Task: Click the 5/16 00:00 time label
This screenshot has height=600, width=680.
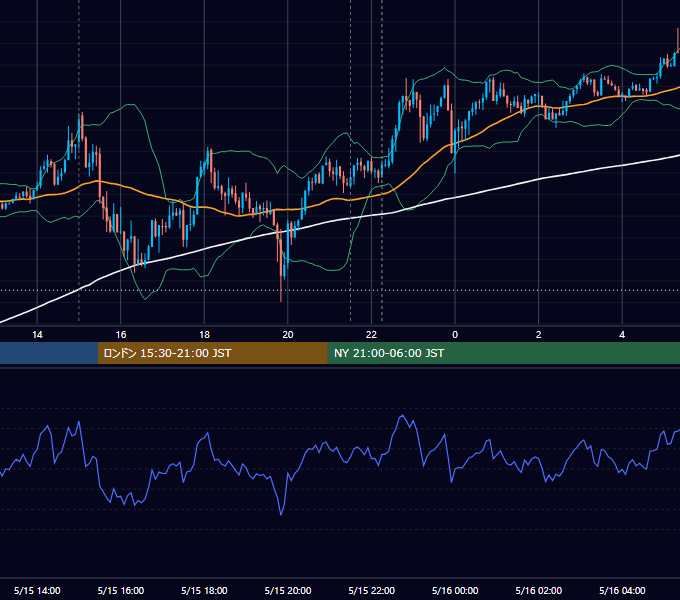Action: (455, 590)
